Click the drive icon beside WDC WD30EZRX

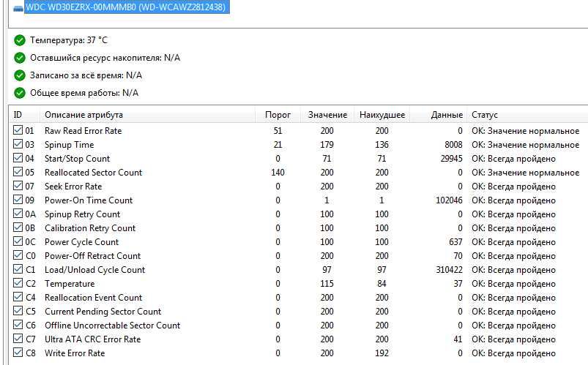pyautogui.click(x=18, y=8)
